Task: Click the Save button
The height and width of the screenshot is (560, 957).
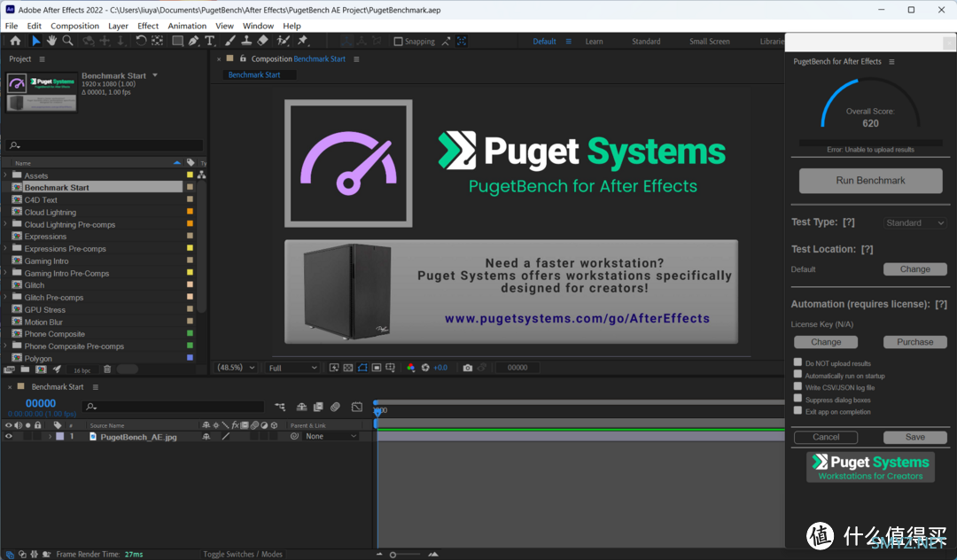Action: pos(914,438)
